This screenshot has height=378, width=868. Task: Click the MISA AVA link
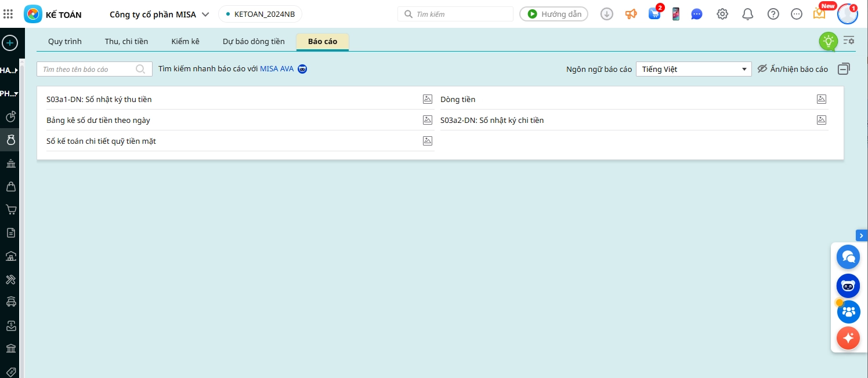pyautogui.click(x=277, y=69)
